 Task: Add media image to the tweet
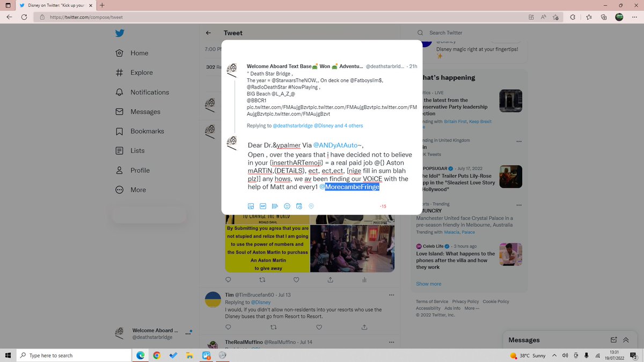pyautogui.click(x=251, y=206)
